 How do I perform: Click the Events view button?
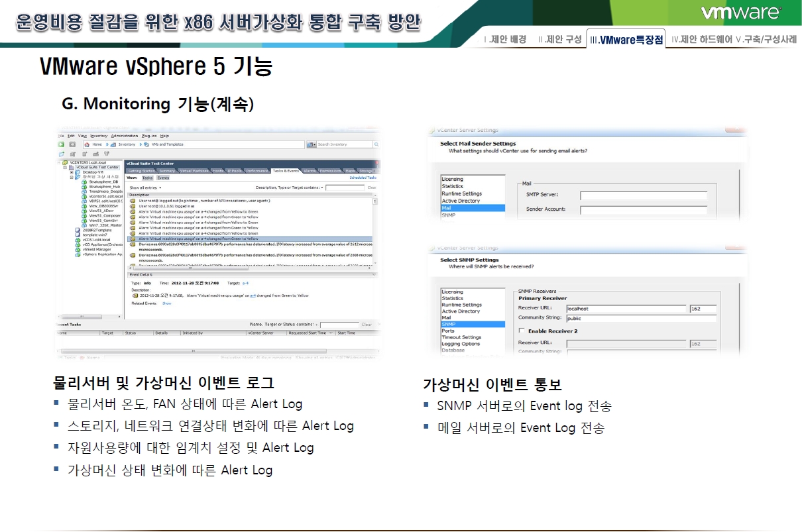point(163,178)
